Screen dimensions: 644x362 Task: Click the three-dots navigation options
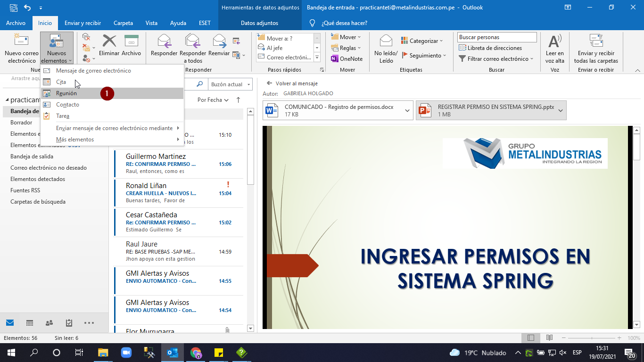pyautogui.click(x=89, y=323)
